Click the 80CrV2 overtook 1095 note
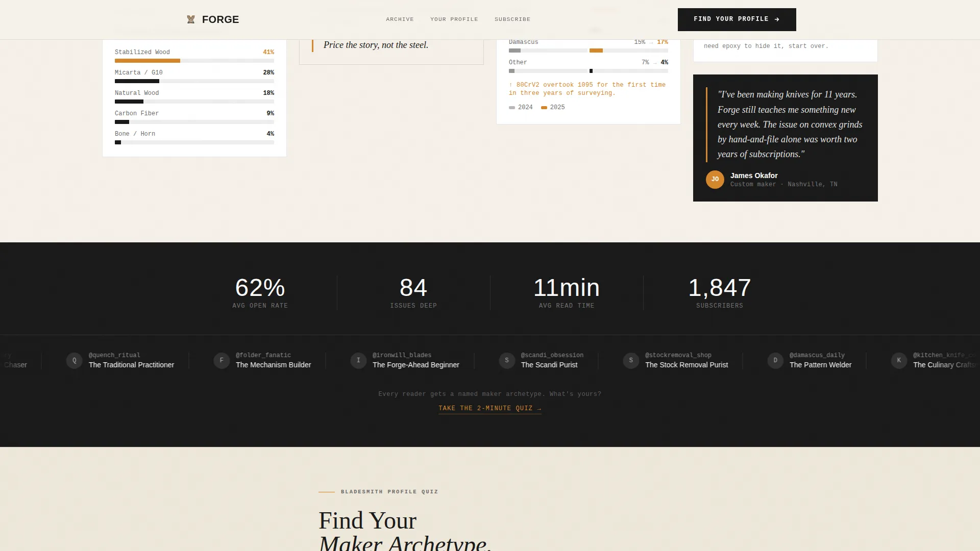The image size is (980, 551). coord(587,89)
